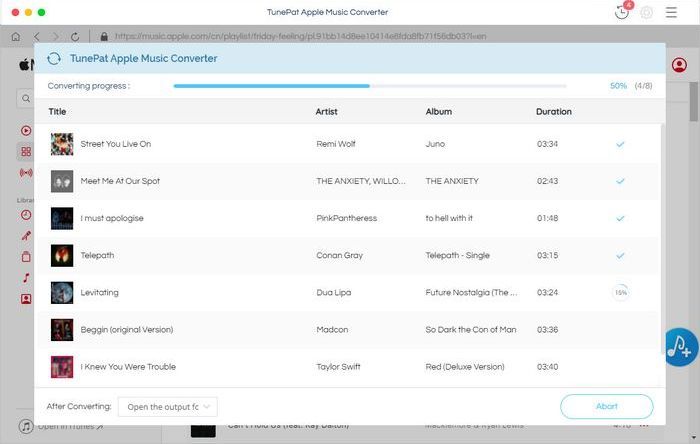The height and width of the screenshot is (444, 700).
Task: Click the Telepath album art thumbnail
Action: (x=62, y=255)
